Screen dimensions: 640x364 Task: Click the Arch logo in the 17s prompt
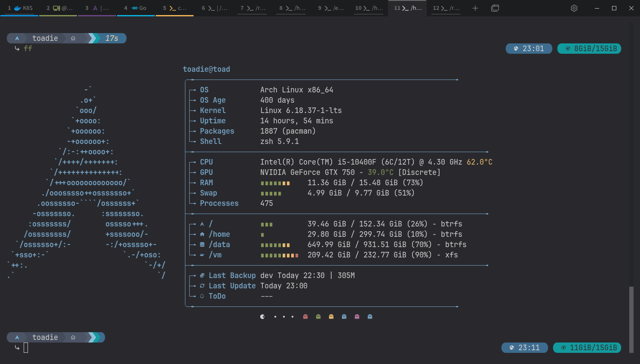pyautogui.click(x=17, y=38)
